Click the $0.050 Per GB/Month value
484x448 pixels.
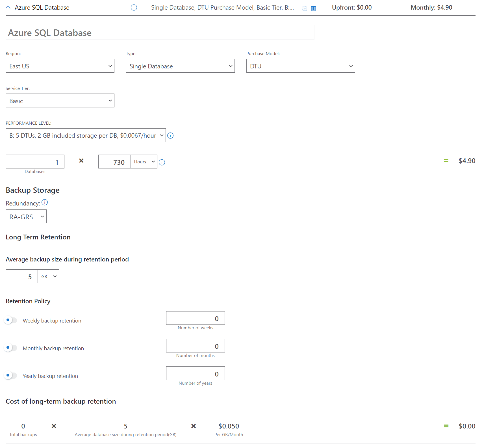[x=229, y=426]
